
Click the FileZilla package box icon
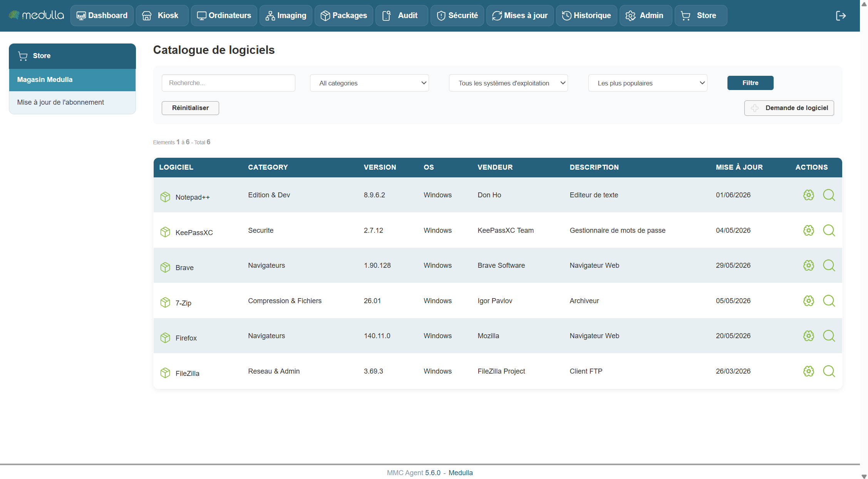[165, 373]
